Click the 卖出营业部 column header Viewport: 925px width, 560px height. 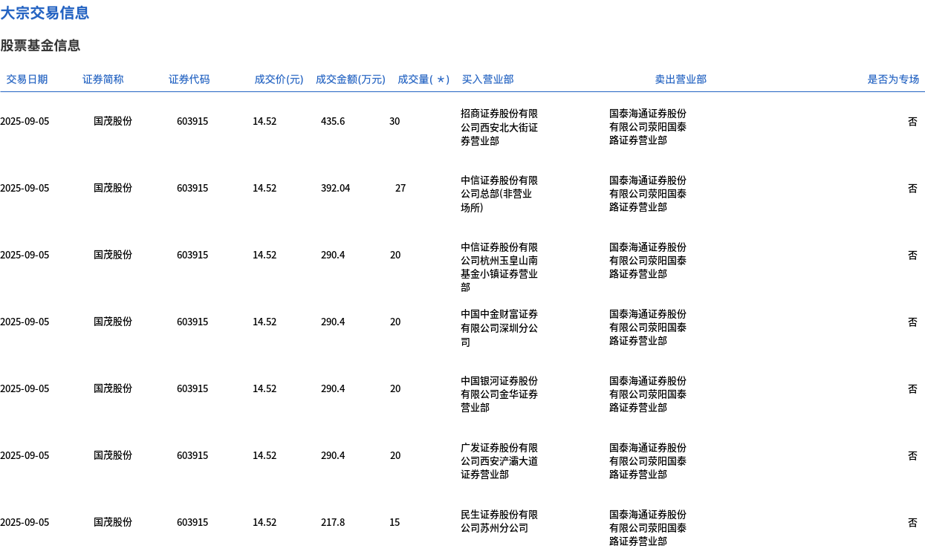(681, 79)
